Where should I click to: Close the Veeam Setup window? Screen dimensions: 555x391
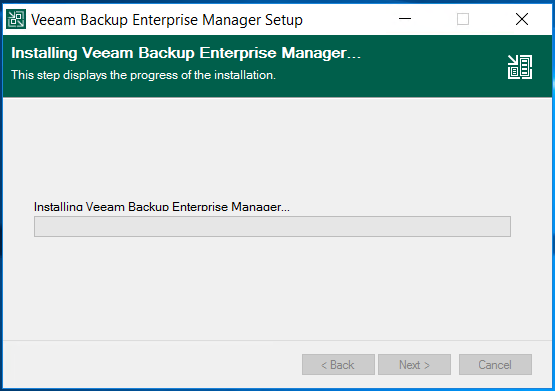(522, 19)
